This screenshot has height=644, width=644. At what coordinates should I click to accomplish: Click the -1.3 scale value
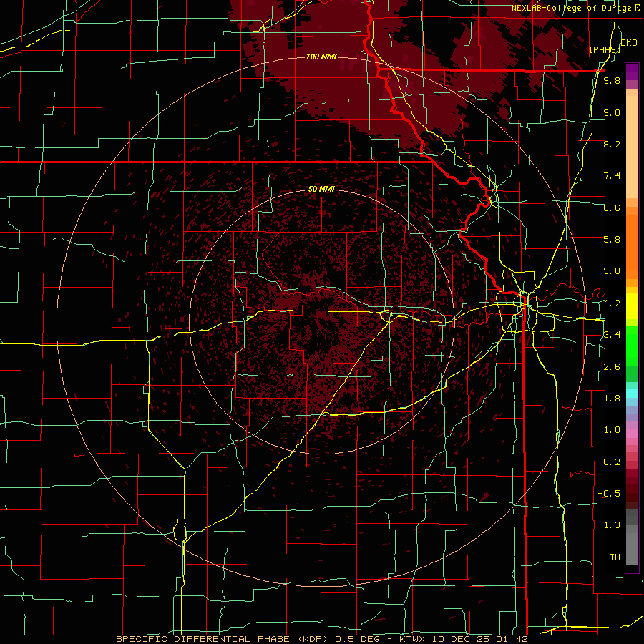(609, 525)
